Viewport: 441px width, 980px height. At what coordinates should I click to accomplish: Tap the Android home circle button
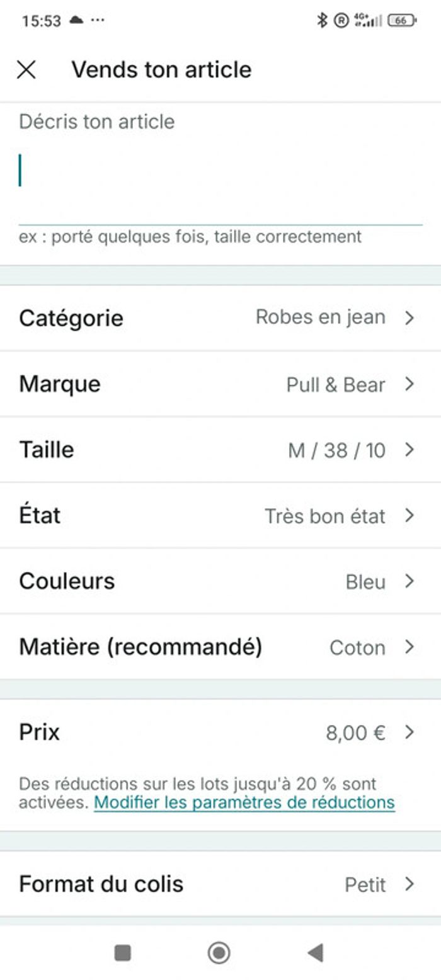(x=219, y=952)
